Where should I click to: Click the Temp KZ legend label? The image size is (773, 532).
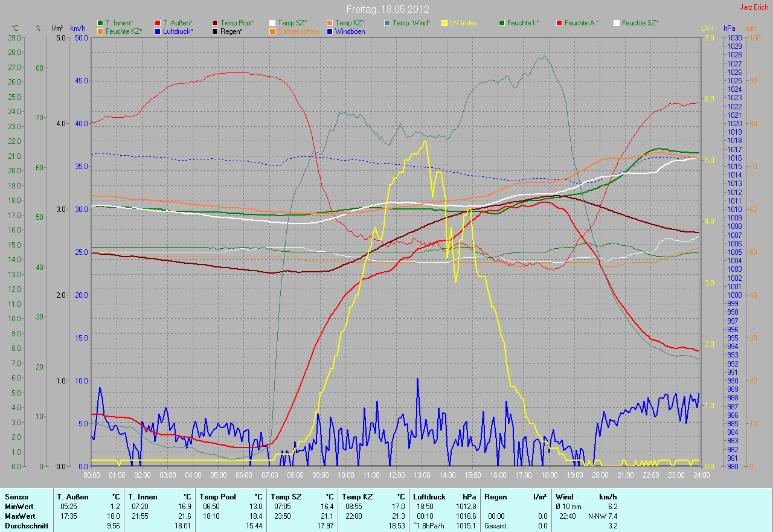350,23
